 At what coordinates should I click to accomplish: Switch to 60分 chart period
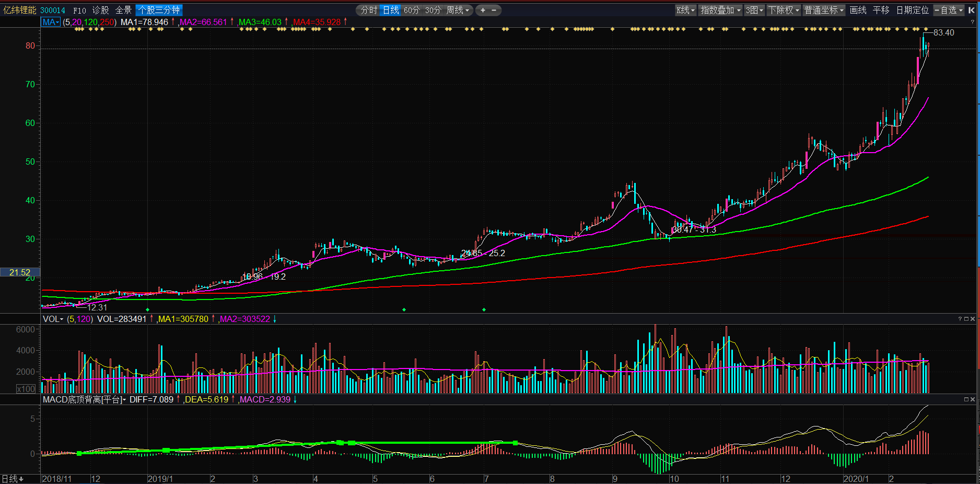coord(412,10)
